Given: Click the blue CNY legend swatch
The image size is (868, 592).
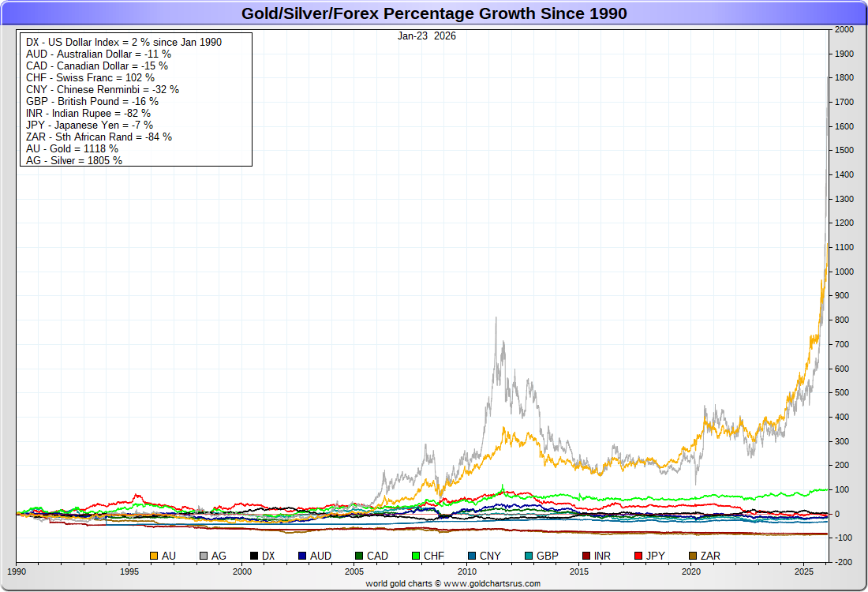Looking at the screenshot, I should (472, 556).
